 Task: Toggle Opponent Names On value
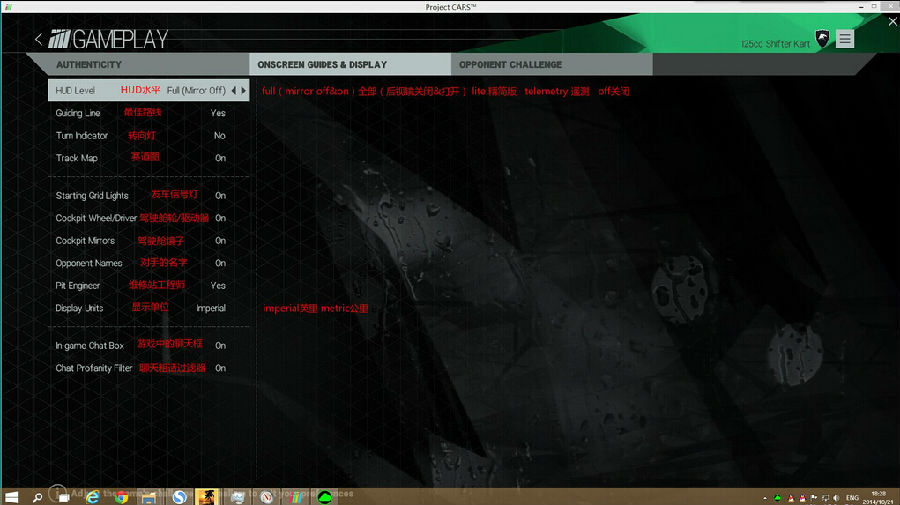(220, 263)
